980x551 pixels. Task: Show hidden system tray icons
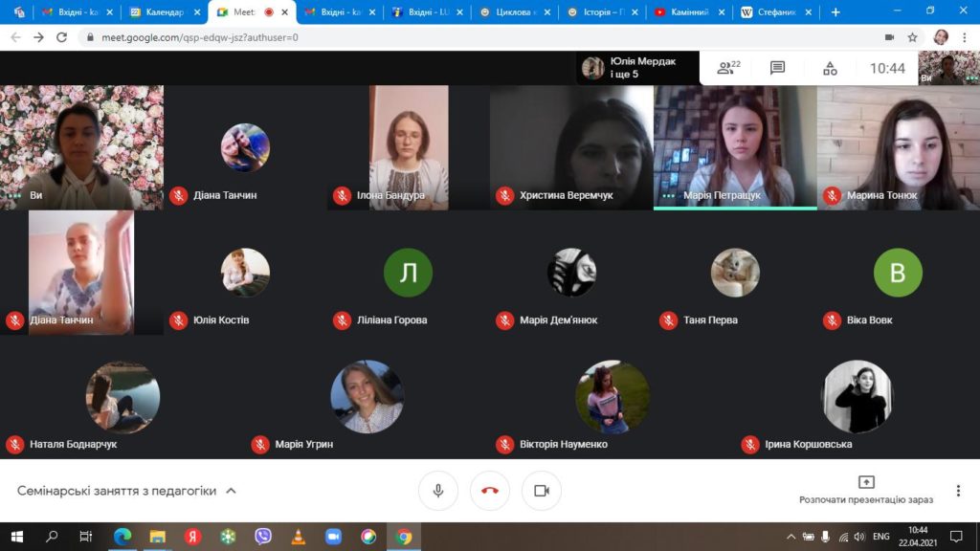tap(791, 537)
